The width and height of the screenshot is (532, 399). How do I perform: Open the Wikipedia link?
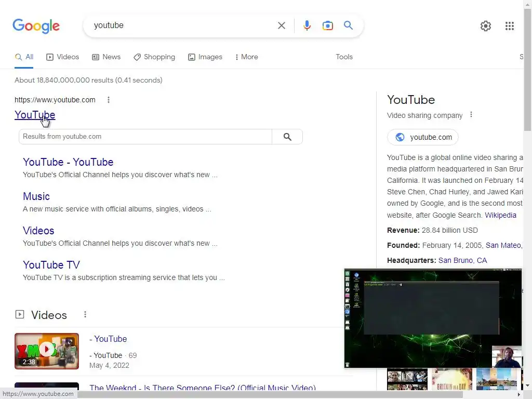(x=500, y=215)
